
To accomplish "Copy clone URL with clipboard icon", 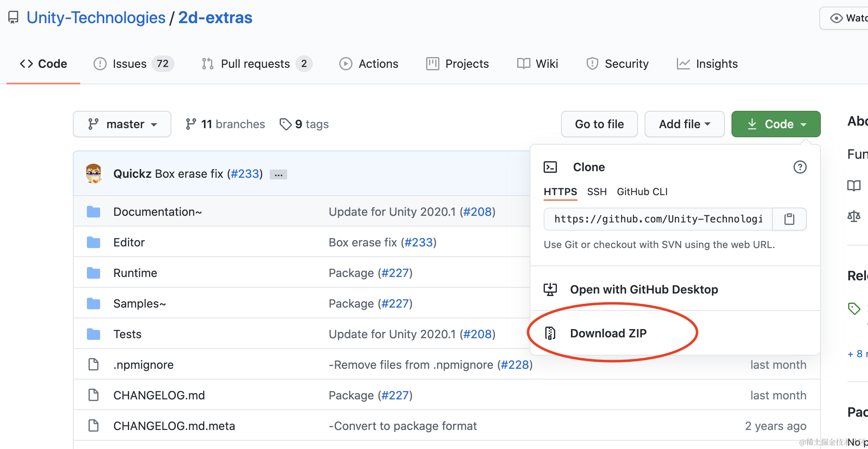I will [789, 219].
